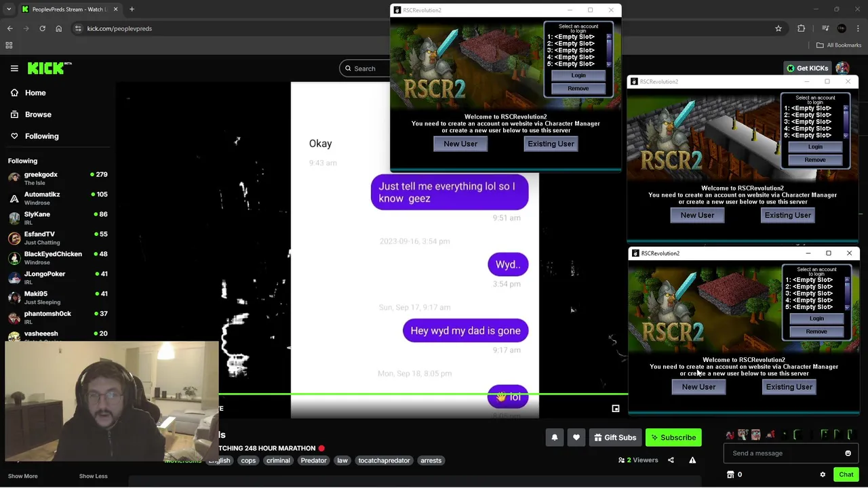Click the tocatchapredator stream tag
Viewport: 868px width, 488px height.
click(x=384, y=460)
